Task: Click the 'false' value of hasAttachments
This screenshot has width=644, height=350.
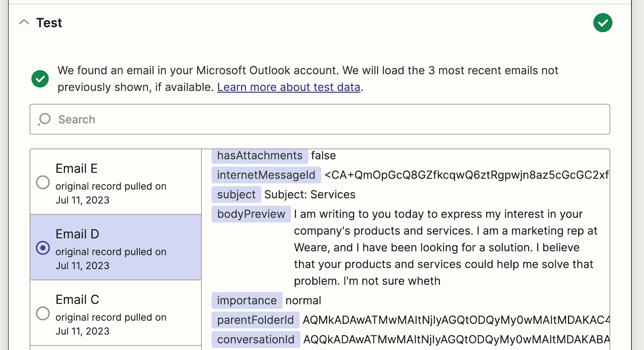Action: point(323,155)
